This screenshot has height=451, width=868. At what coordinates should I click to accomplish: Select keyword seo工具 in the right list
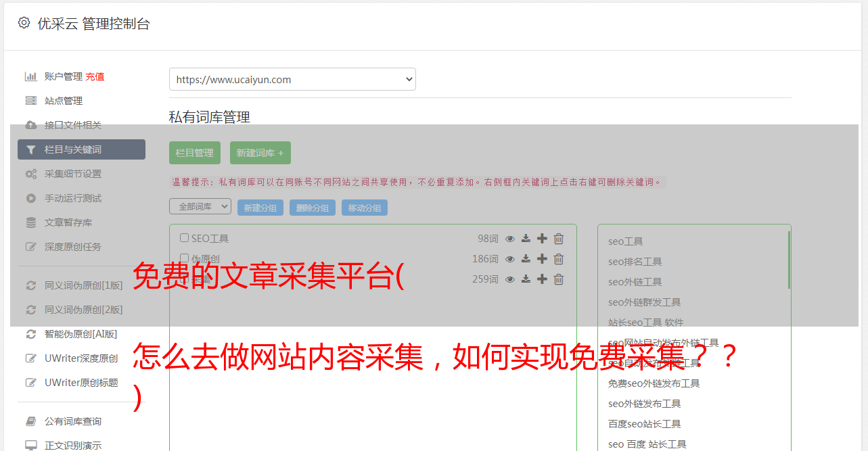625,241
